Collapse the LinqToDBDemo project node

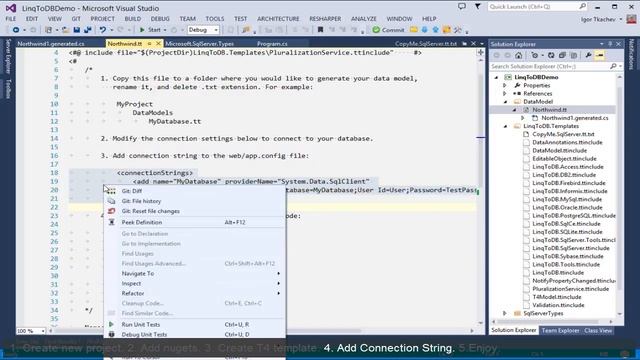(x=497, y=77)
